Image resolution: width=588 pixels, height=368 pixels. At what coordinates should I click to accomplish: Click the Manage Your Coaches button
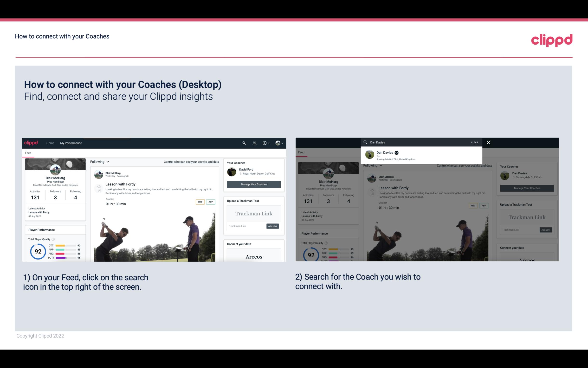254,184
